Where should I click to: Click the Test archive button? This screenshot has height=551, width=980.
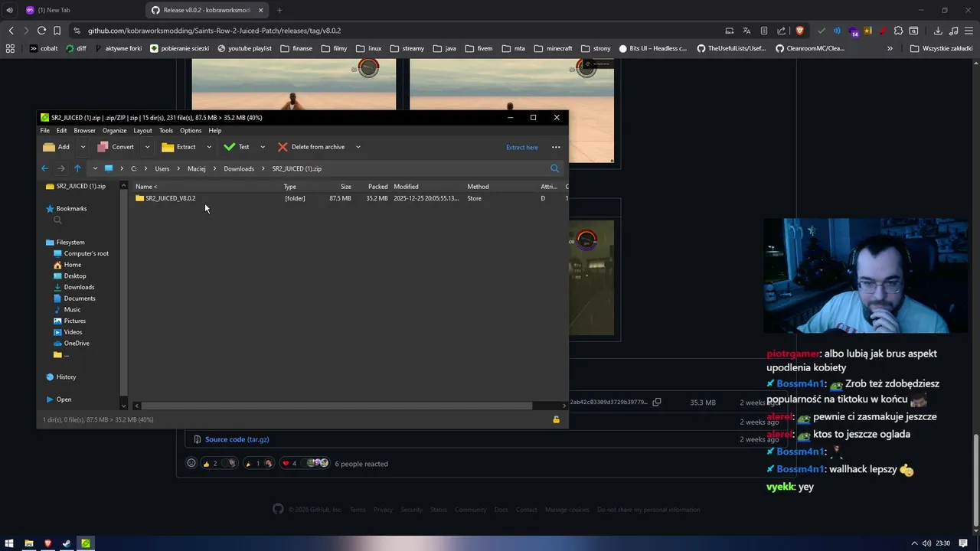click(237, 147)
